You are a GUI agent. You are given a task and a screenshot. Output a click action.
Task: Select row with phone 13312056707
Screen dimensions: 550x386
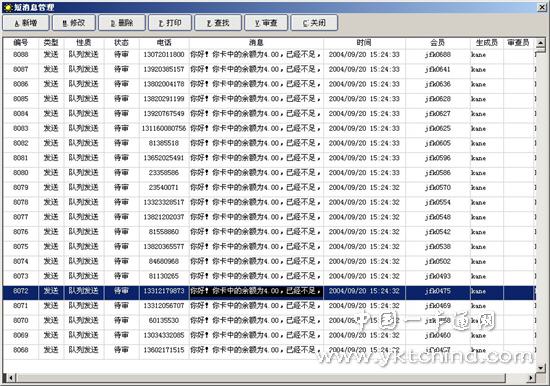[x=269, y=306]
